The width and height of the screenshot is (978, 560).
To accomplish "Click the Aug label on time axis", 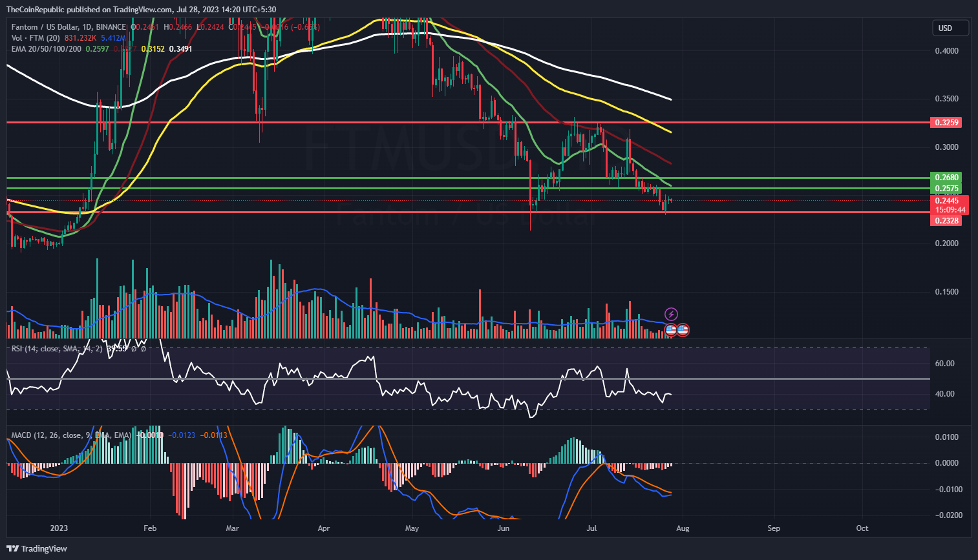I will pyautogui.click(x=683, y=528).
